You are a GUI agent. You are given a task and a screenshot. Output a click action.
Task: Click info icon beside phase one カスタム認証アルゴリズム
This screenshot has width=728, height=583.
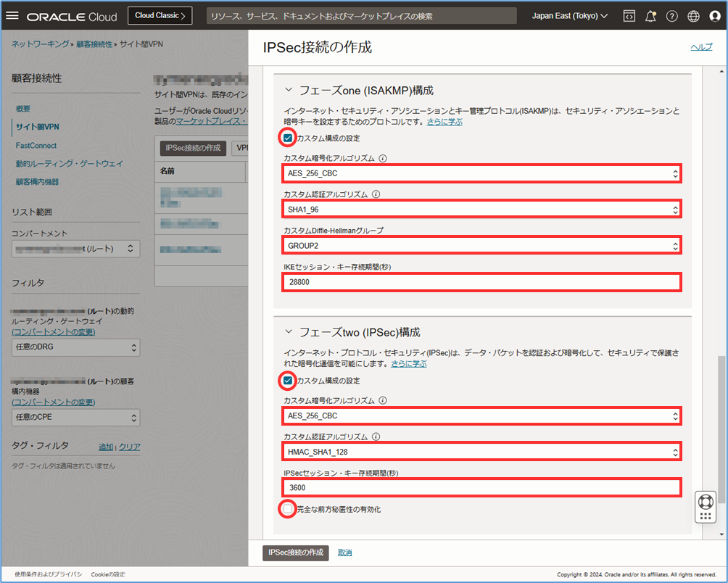tap(376, 194)
